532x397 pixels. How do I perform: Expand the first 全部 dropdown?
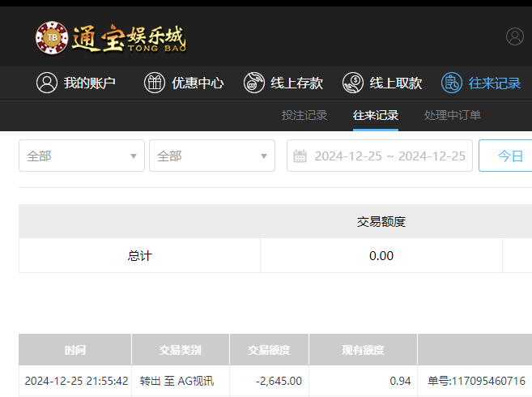(x=82, y=156)
